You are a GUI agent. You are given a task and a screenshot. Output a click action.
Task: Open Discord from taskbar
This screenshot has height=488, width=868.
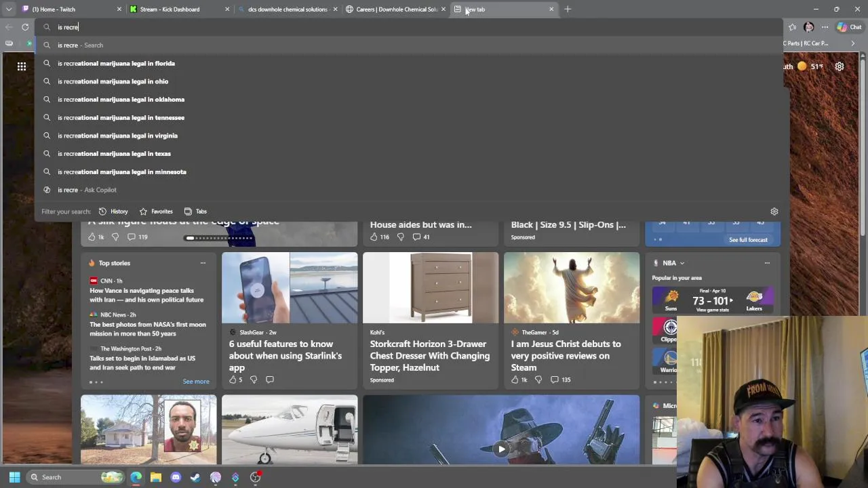click(x=176, y=477)
